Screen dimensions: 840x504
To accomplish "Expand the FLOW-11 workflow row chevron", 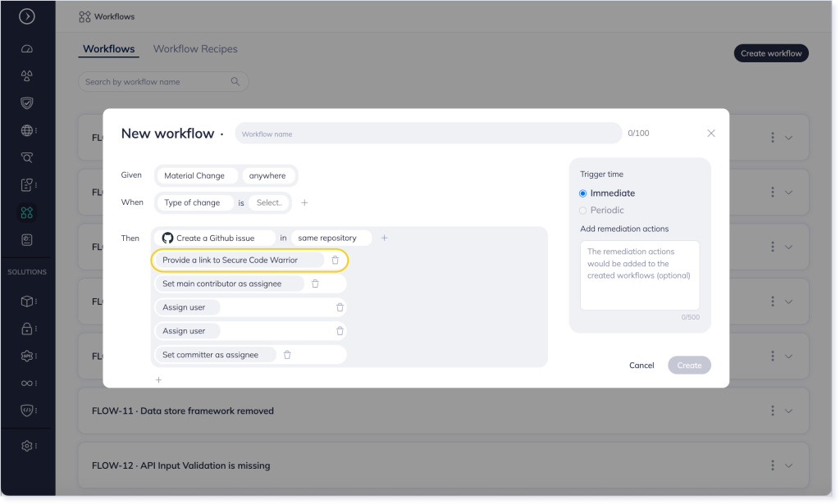I will pos(788,411).
